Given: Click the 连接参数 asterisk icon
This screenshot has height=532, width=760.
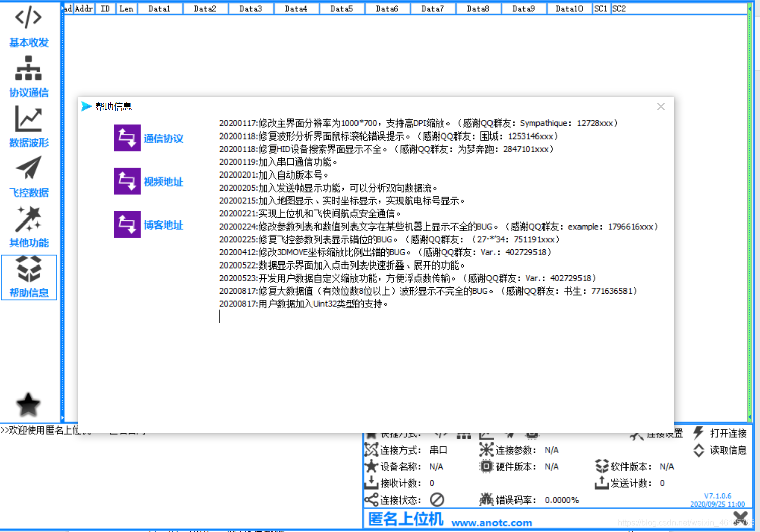Looking at the screenshot, I should [486, 450].
